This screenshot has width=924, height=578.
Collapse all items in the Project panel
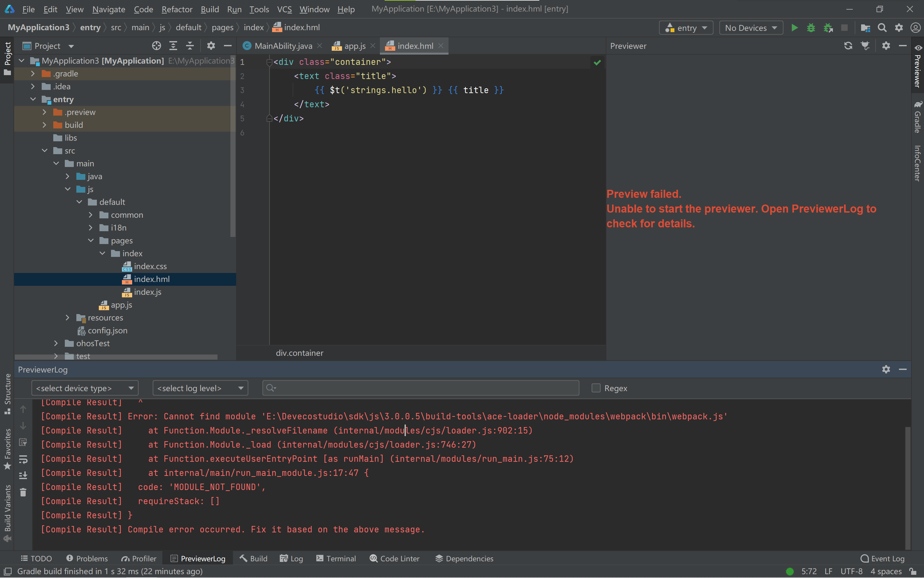(x=190, y=46)
